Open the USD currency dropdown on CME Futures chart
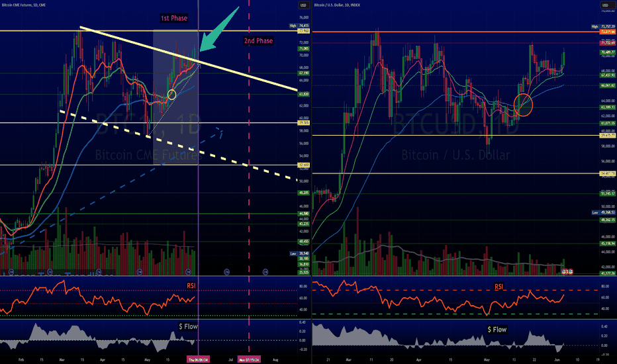Image resolution: width=617 pixels, height=364 pixels. (303, 5)
